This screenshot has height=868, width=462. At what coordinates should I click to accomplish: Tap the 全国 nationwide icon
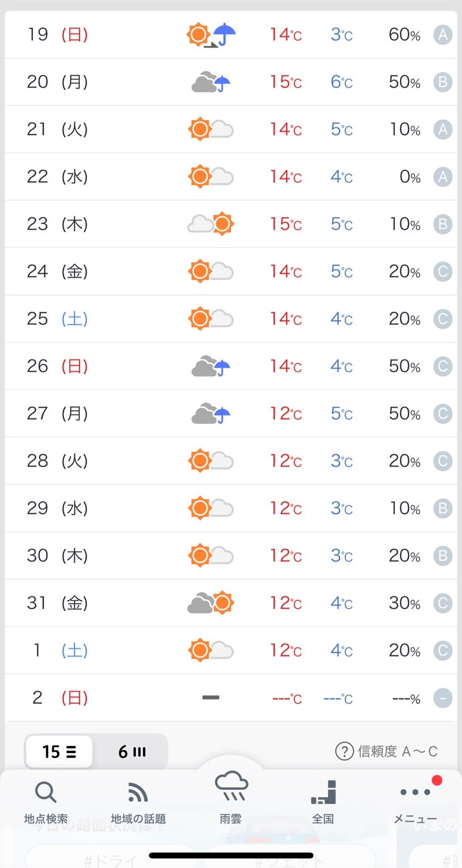pos(323,793)
